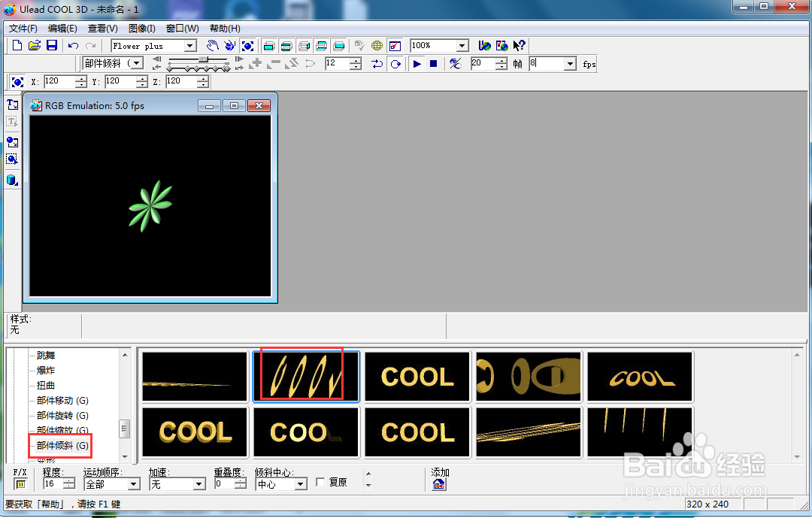Image resolution: width=812 pixels, height=518 pixels.
Task: Choose the fifth face selection icon
Action: pos(339,46)
